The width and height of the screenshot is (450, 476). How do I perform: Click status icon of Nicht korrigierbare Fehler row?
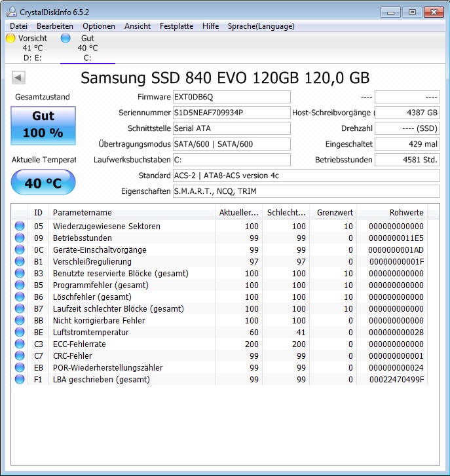click(x=20, y=321)
